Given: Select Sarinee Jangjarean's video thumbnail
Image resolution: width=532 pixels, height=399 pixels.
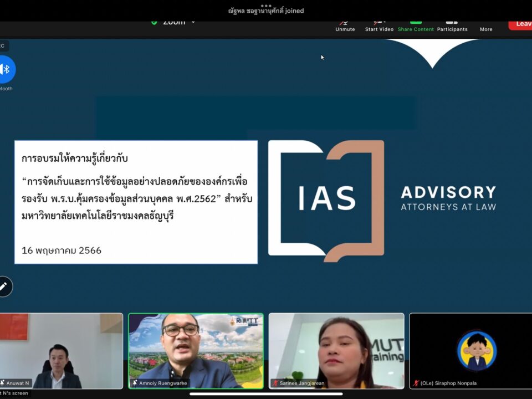Looking at the screenshot, I should 336,351.
